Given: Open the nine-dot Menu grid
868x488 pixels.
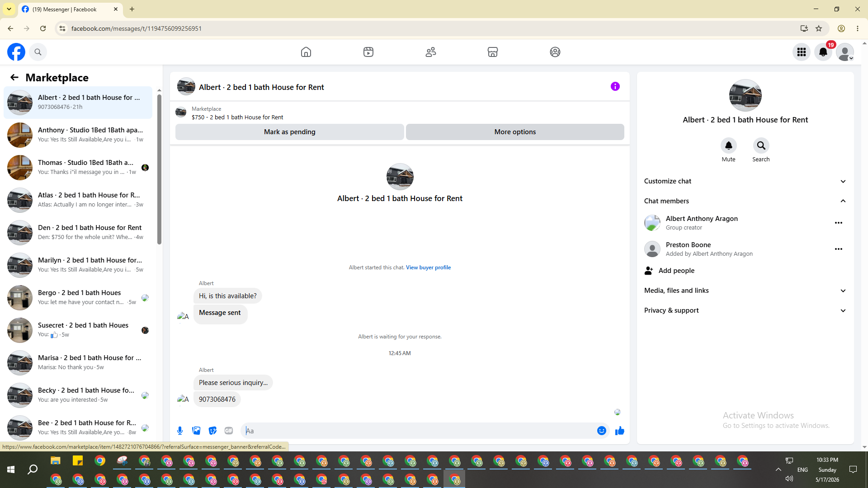Looking at the screenshot, I should [x=802, y=52].
